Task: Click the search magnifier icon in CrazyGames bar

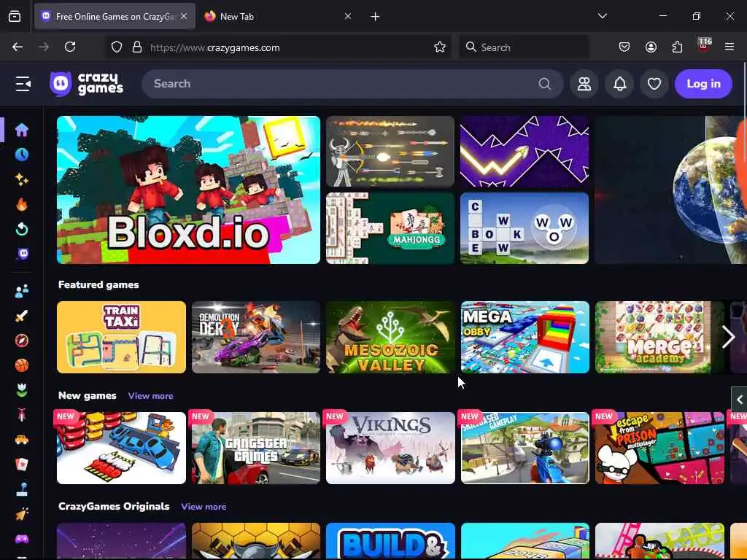Action: [x=544, y=84]
